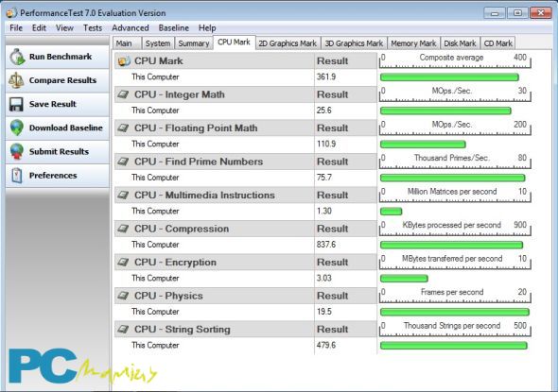Click the chip icon beside CPU - Find Prime Numbers
Screen dimensions: 558x392
[x=124, y=162]
